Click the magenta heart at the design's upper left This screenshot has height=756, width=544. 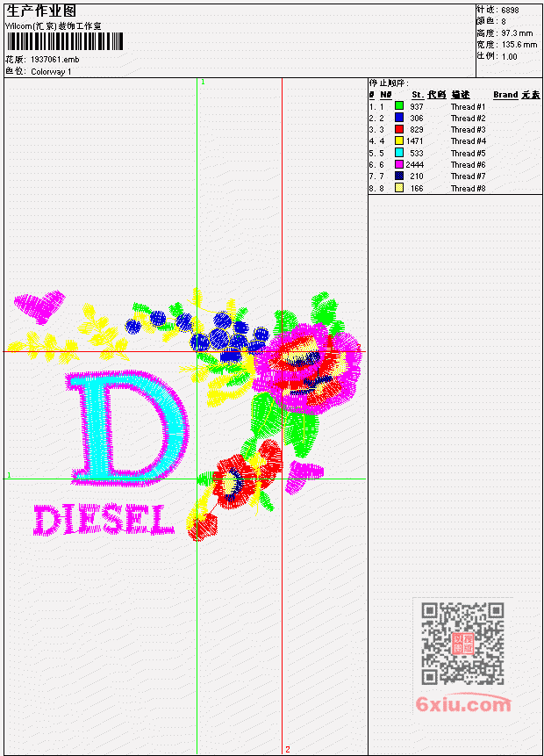[x=39, y=306]
